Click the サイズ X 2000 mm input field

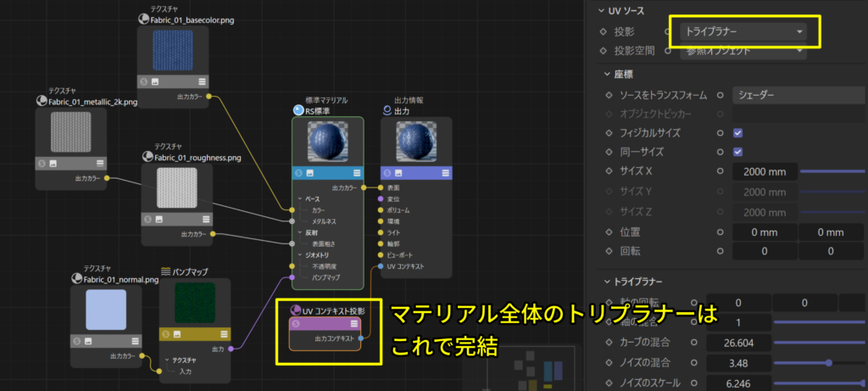pyautogui.click(x=765, y=171)
